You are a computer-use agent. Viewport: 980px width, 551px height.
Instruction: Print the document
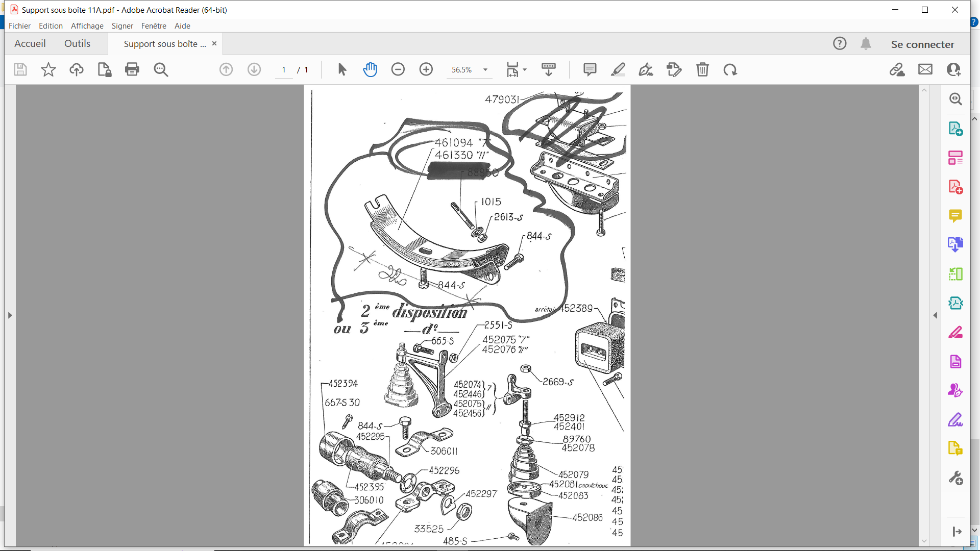tap(132, 69)
